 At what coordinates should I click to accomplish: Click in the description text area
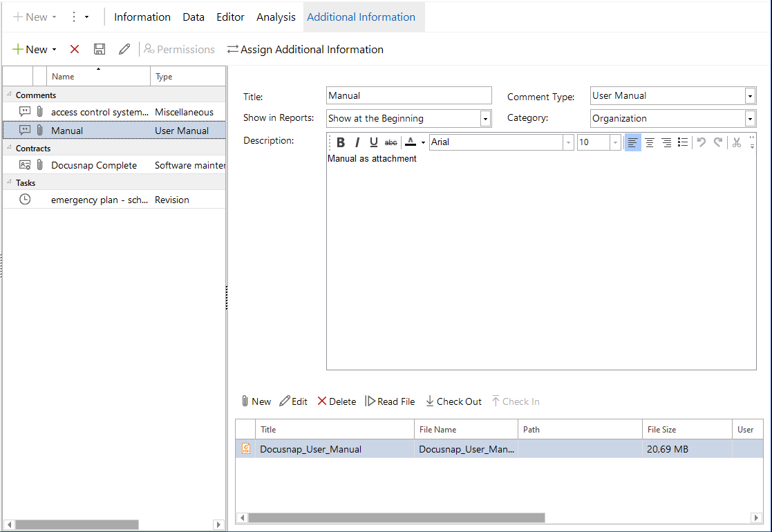(541, 261)
